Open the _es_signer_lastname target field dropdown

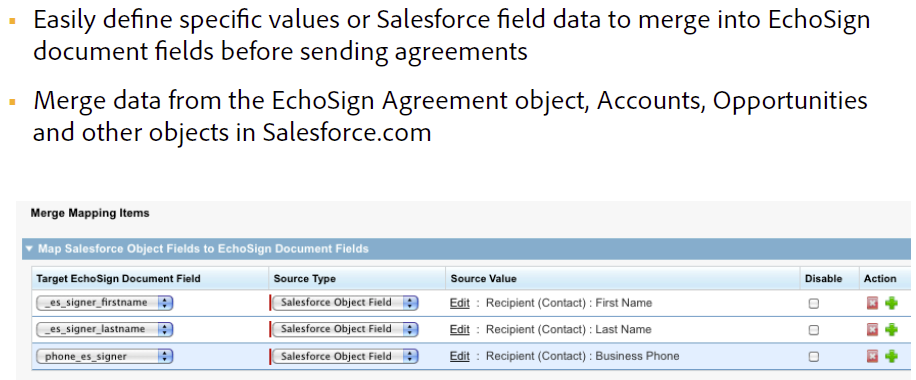point(105,329)
